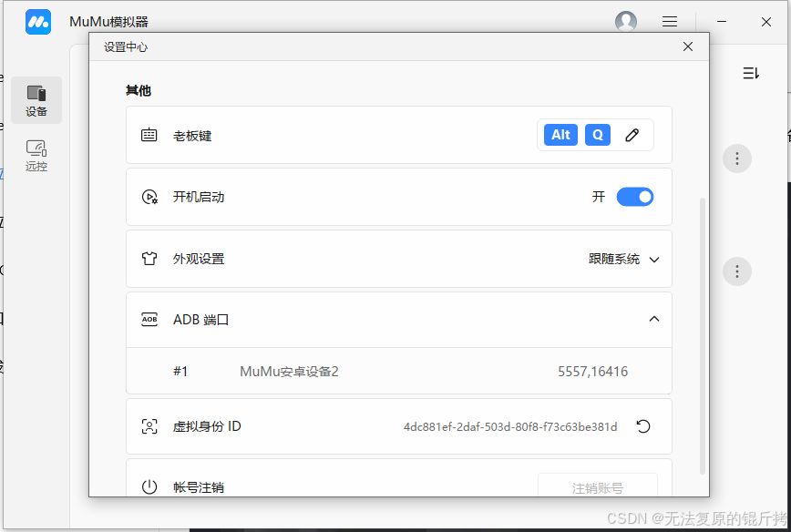Click the settings dialog vertical scrollbar
The width and height of the screenshot is (791, 532).
pyautogui.click(x=703, y=336)
